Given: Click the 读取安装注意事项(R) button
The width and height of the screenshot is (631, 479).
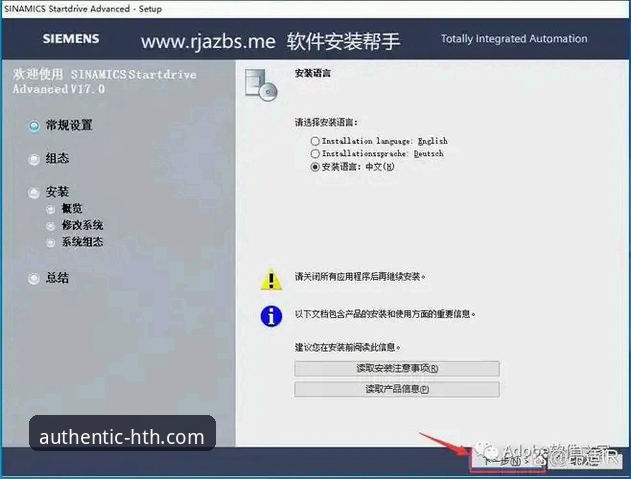Looking at the screenshot, I should pos(397,368).
